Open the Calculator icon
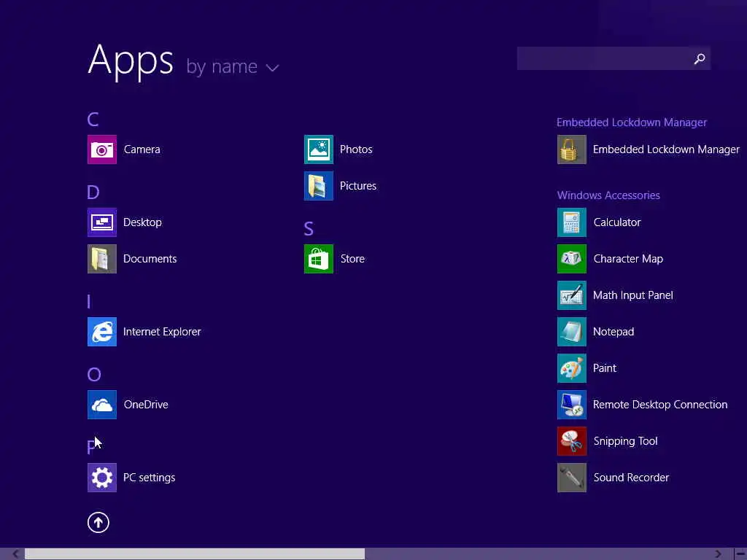 click(x=572, y=222)
